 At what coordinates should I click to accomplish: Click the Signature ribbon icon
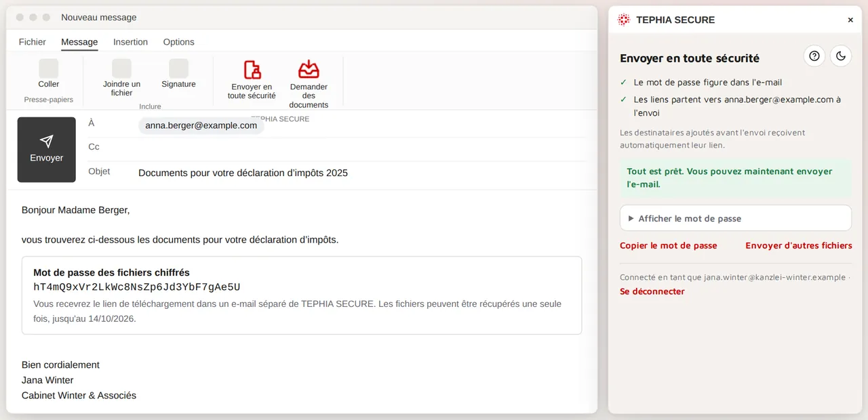(x=178, y=68)
